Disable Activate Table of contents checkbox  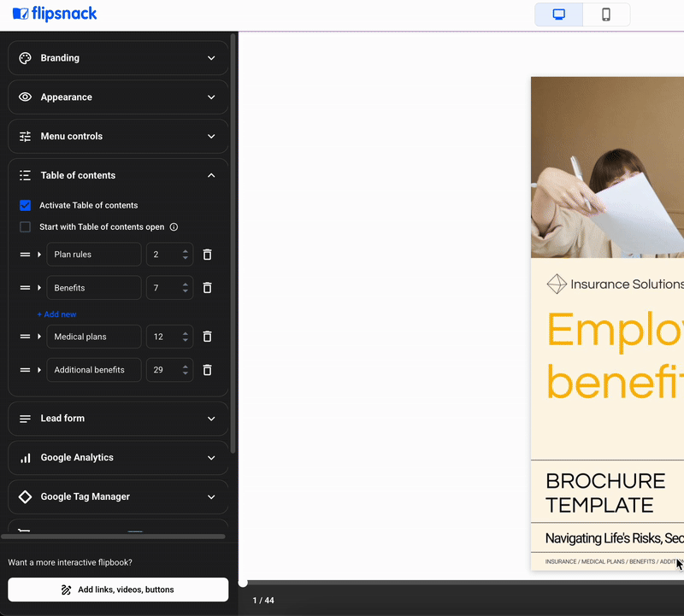26,205
